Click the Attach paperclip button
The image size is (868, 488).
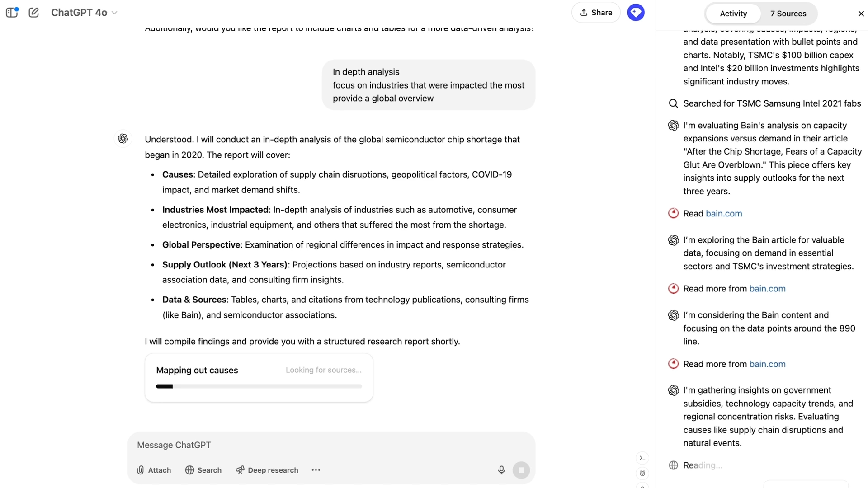pos(154,470)
